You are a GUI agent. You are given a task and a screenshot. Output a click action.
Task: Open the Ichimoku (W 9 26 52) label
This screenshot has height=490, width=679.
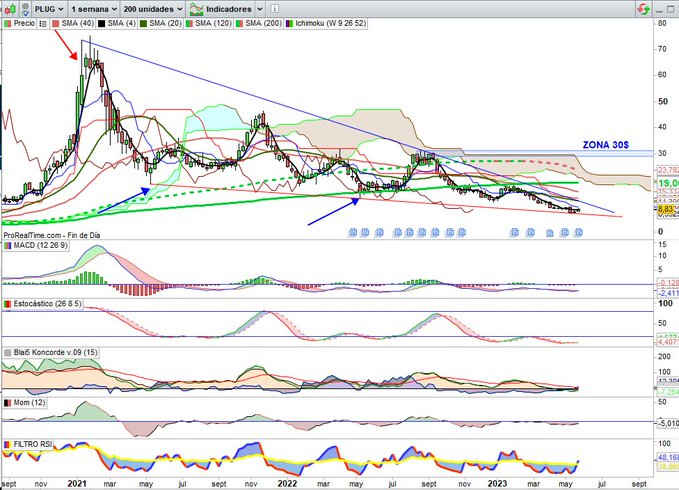(330, 23)
